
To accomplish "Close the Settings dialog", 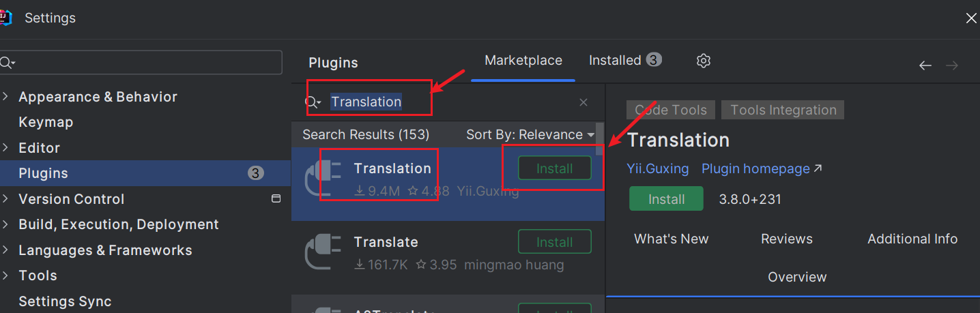I will coord(971,18).
